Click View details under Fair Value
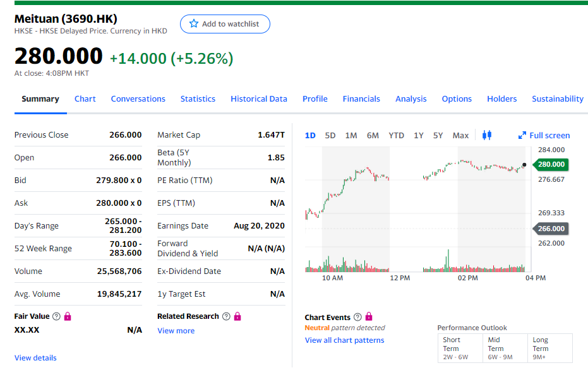Screen dimensions: 588x375 pos(35,358)
